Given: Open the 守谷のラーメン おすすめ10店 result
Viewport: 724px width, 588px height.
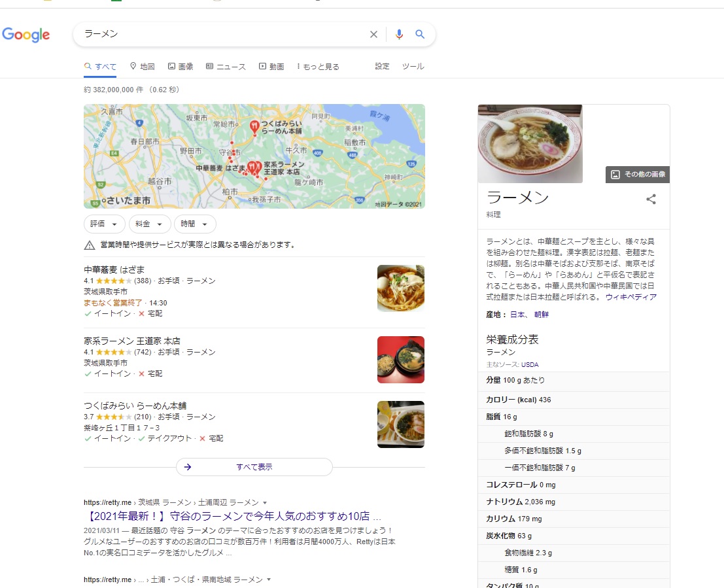Looking at the screenshot, I should pos(234,516).
